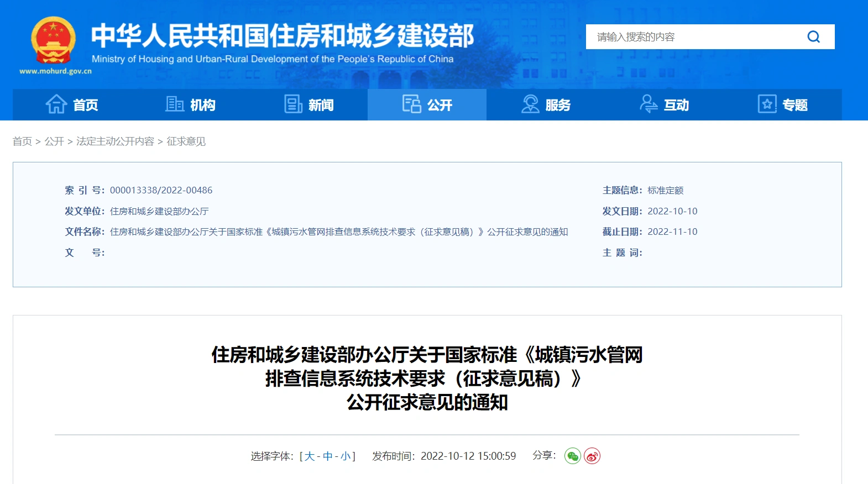Click subject info value 标准定额
The width and height of the screenshot is (868, 484).
point(665,191)
